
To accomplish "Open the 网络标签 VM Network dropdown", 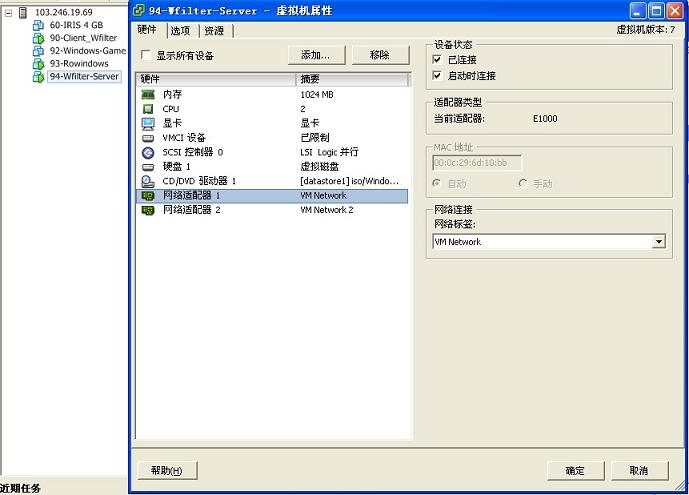I will [x=658, y=242].
